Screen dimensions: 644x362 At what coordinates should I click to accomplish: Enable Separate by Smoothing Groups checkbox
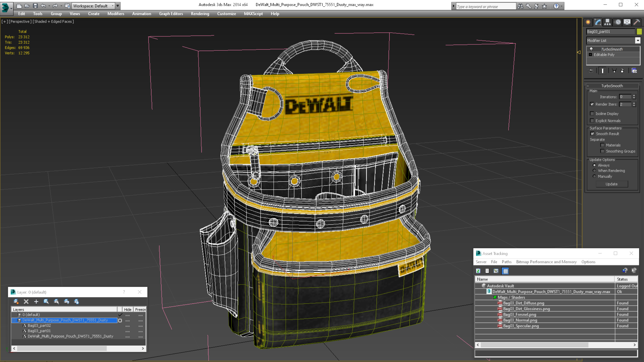(x=602, y=151)
